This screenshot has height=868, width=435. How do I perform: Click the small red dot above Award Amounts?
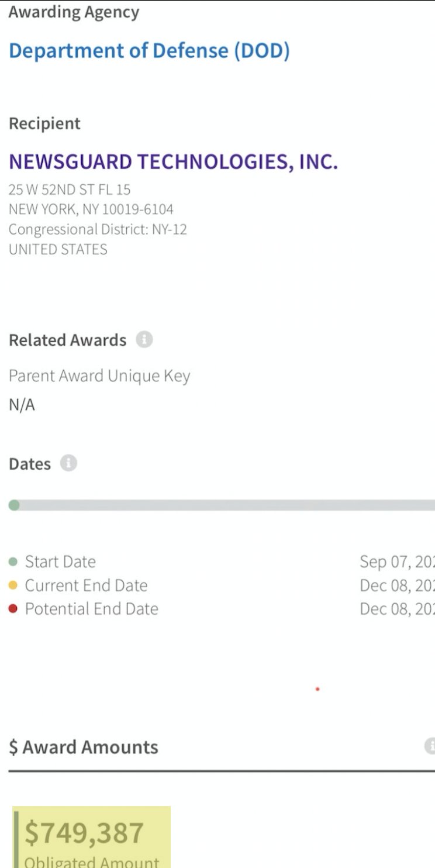(317, 689)
